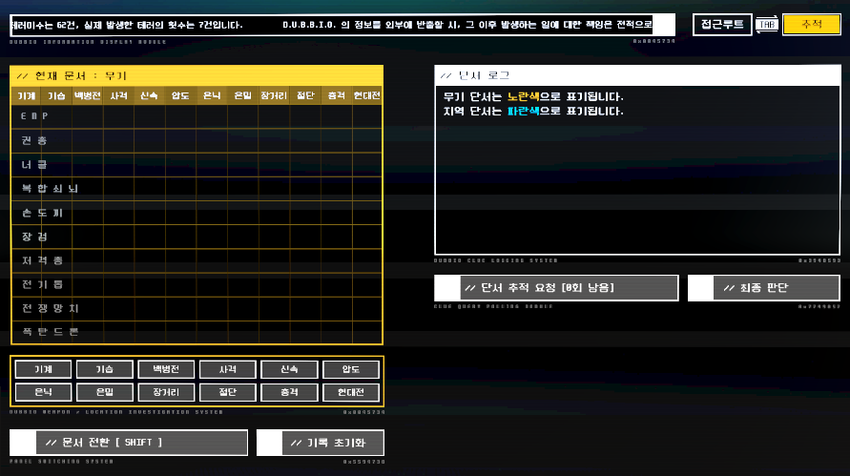Switch to the yellow 추적 tab
Viewport: 850px width, 476px height.
(x=811, y=25)
